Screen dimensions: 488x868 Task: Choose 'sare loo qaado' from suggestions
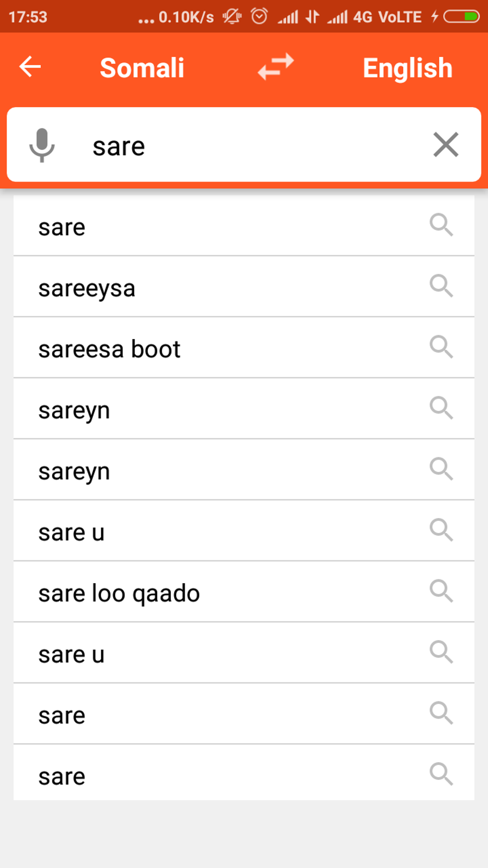pos(191,592)
